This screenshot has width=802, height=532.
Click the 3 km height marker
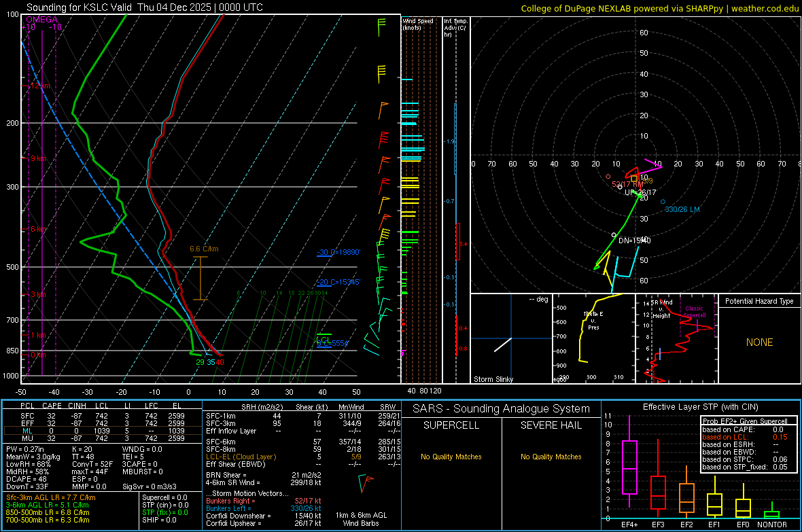coord(38,295)
